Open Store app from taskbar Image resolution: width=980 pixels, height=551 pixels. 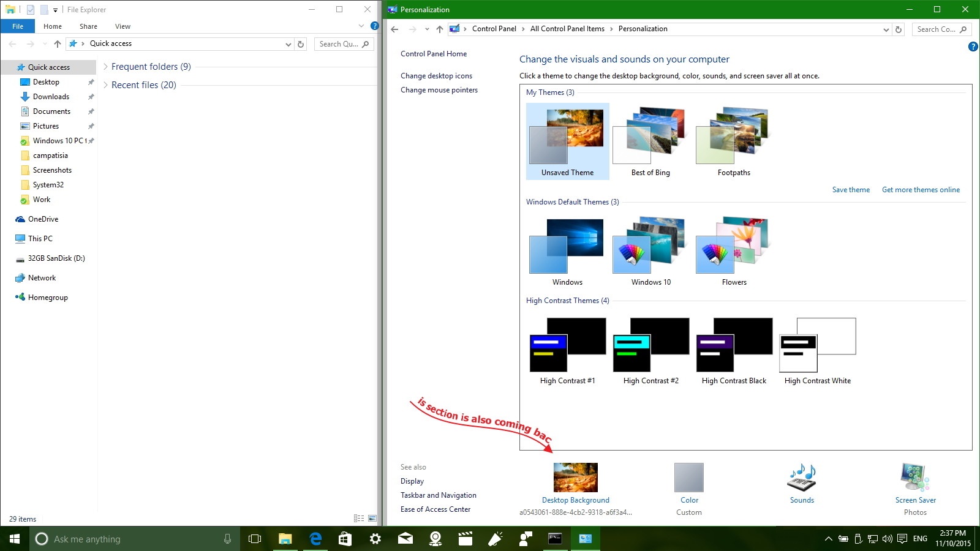click(x=345, y=539)
